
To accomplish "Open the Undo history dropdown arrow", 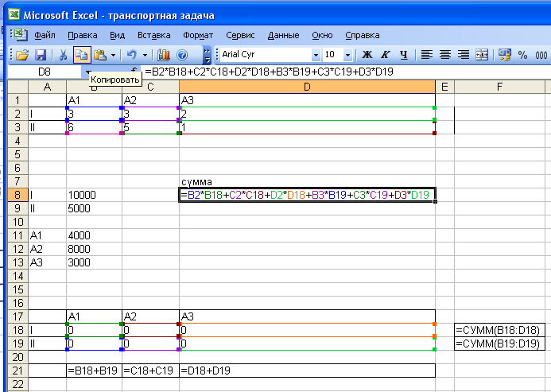I will click(x=145, y=55).
